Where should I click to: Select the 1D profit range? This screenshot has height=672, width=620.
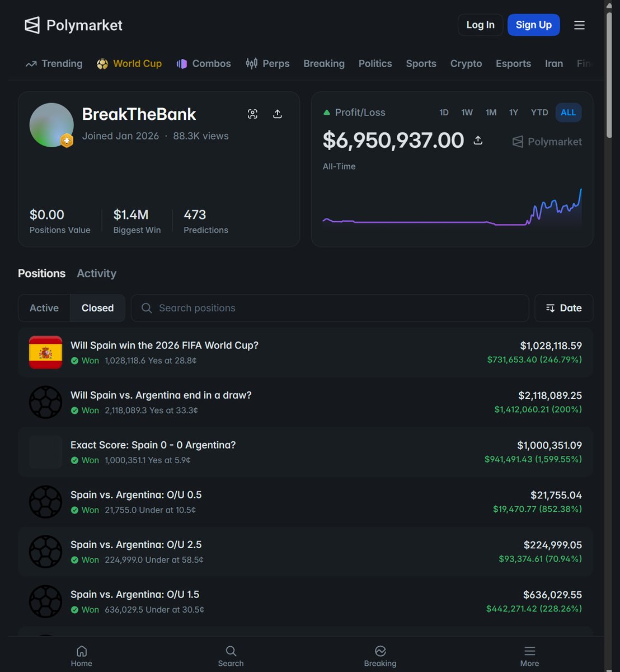pos(444,113)
